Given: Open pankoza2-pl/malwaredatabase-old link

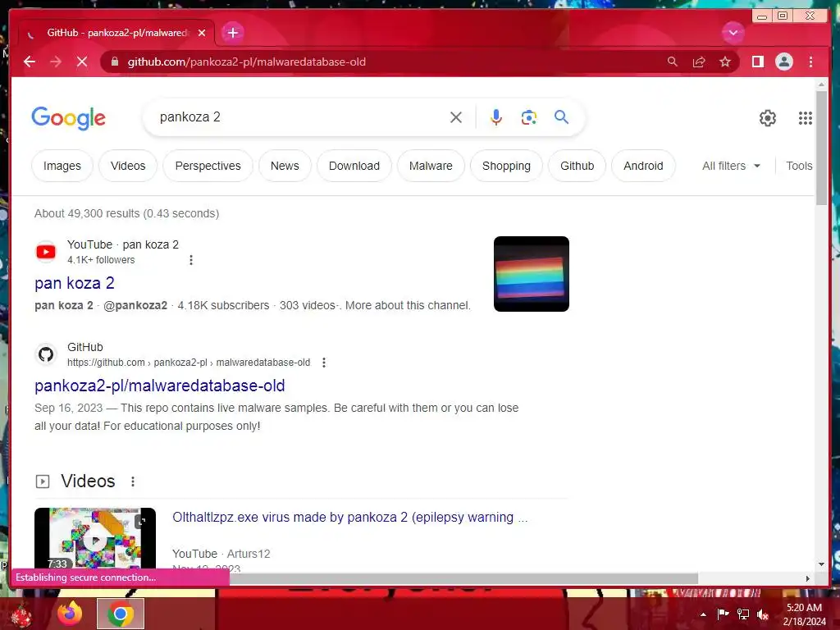Looking at the screenshot, I should pos(160,386).
